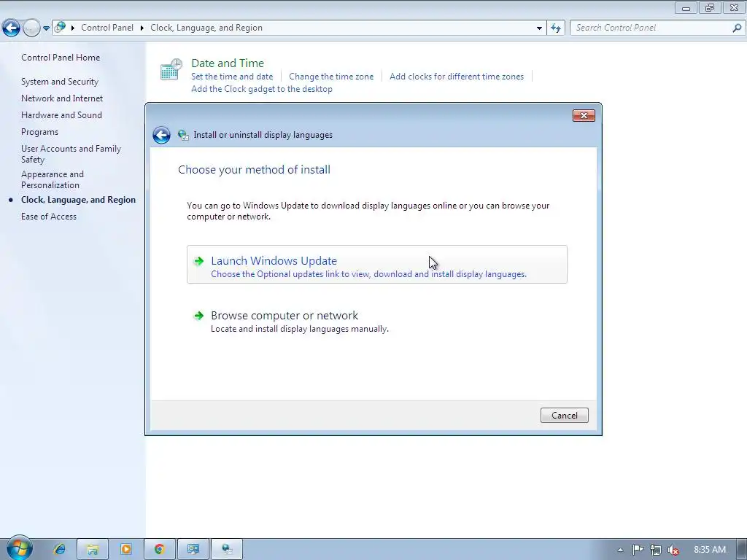Screen dimensions: 747x560
Task: Click Change the time zone
Action: [x=331, y=77]
